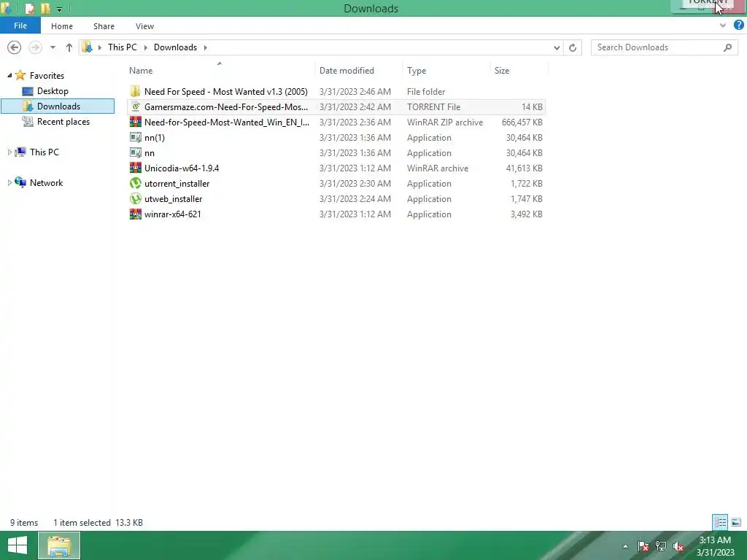Switch to large icons view layout
Image resolution: width=747 pixels, height=560 pixels.
(x=736, y=522)
